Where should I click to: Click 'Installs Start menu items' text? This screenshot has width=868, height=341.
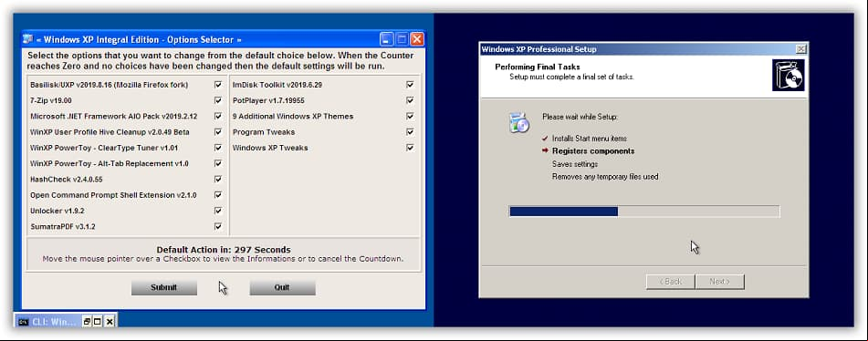590,139
